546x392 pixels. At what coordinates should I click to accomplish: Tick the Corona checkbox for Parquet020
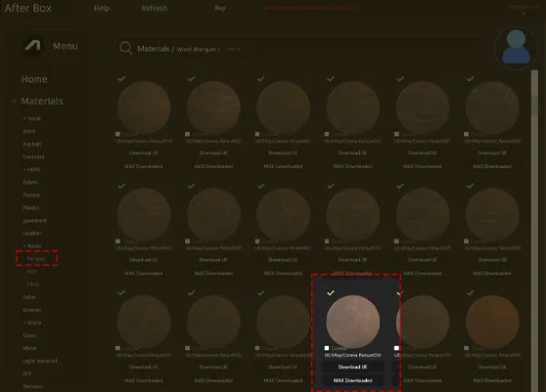(x=187, y=134)
